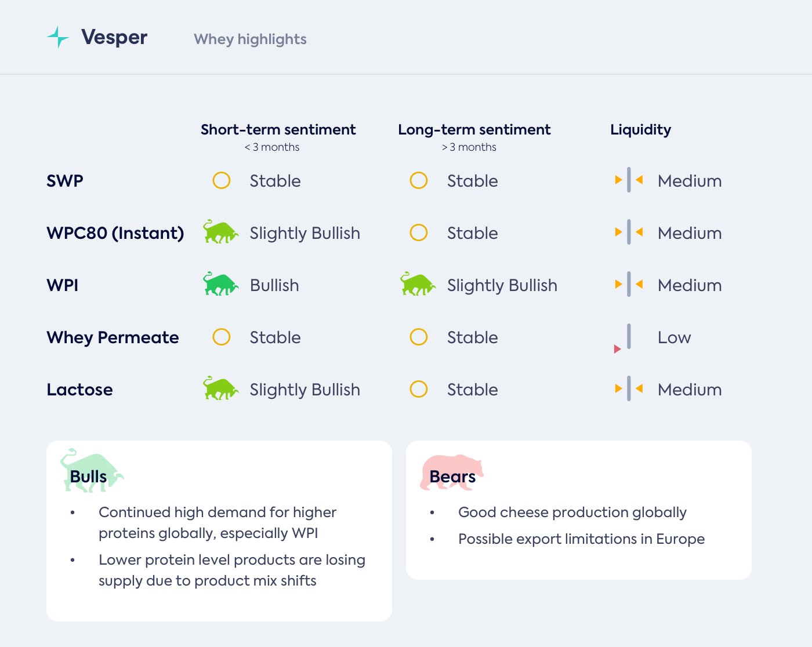Image resolution: width=812 pixels, height=647 pixels.
Task: Click the Whey highlights title
Action: 250,39
